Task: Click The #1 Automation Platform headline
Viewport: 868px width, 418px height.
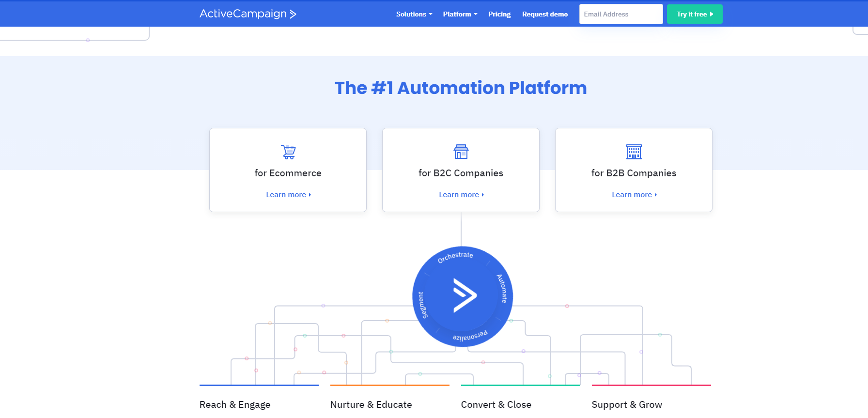Action: pos(461,88)
